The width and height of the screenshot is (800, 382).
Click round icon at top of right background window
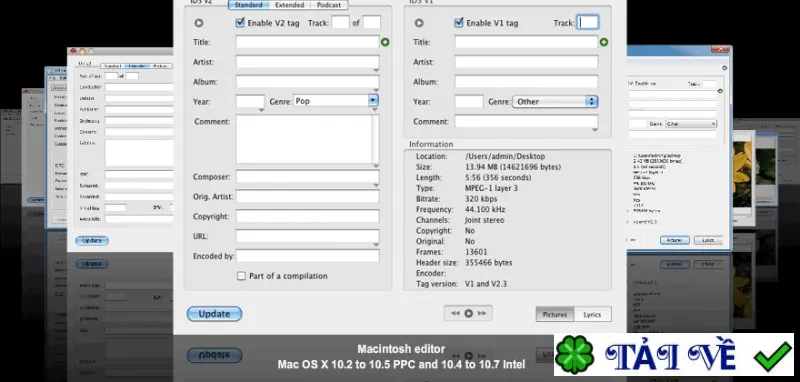point(724,68)
